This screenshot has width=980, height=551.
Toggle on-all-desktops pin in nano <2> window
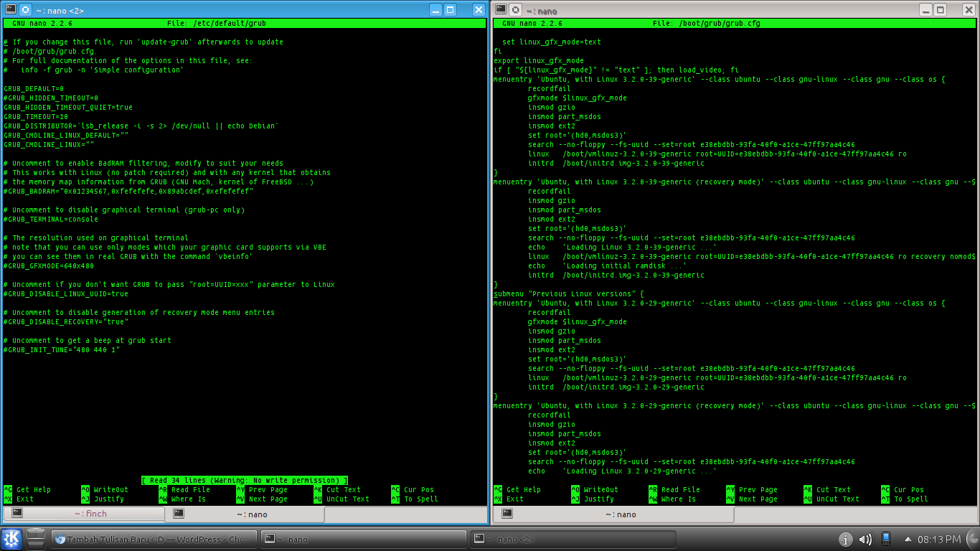pyautogui.click(x=25, y=9)
